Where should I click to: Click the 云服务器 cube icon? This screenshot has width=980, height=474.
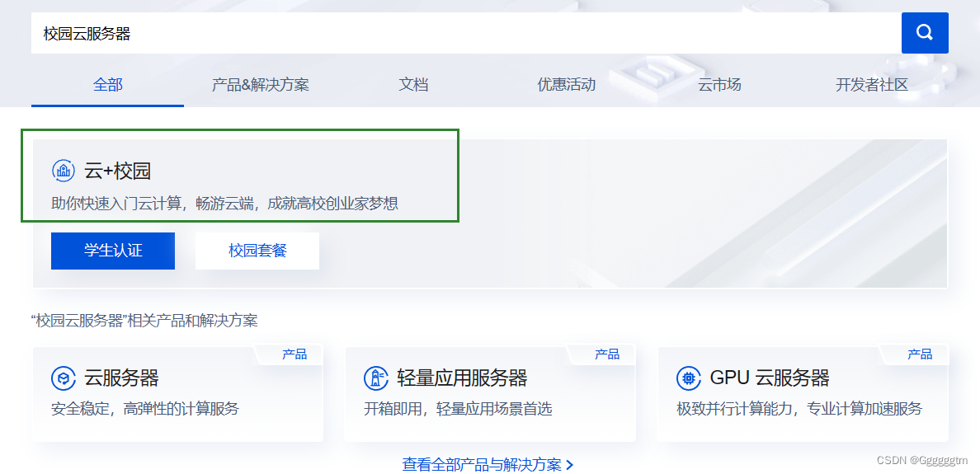click(x=64, y=378)
